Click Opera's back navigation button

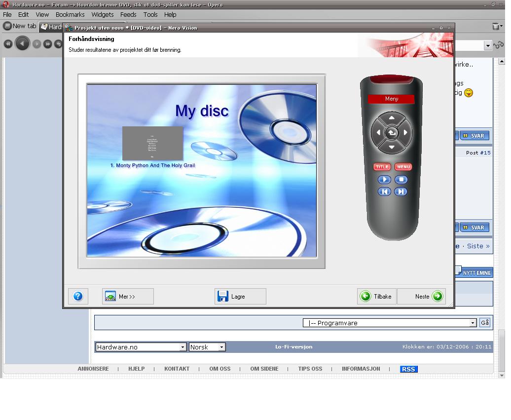(23, 44)
